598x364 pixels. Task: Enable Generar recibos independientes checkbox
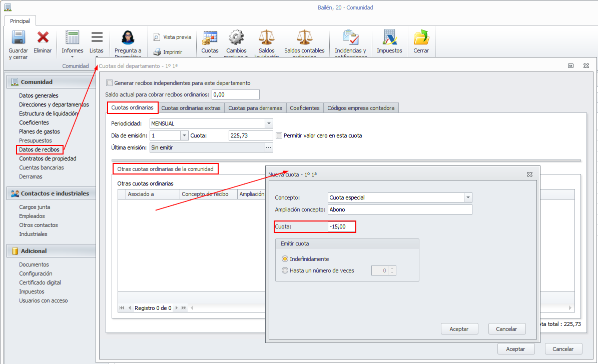(x=110, y=82)
